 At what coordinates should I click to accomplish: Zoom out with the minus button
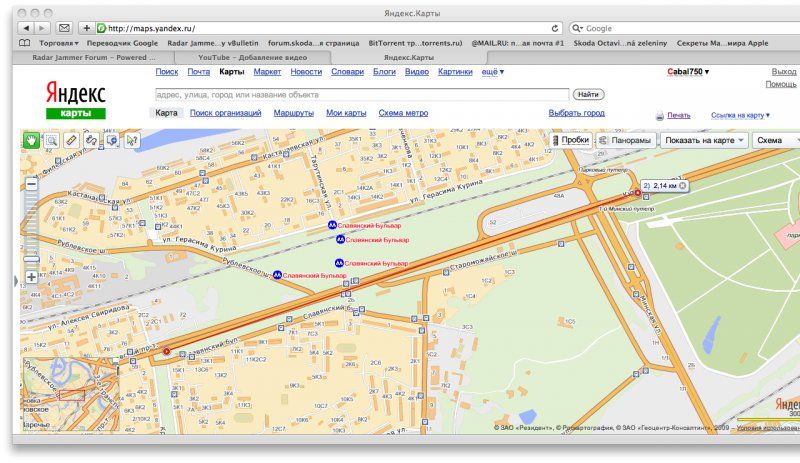31,184
